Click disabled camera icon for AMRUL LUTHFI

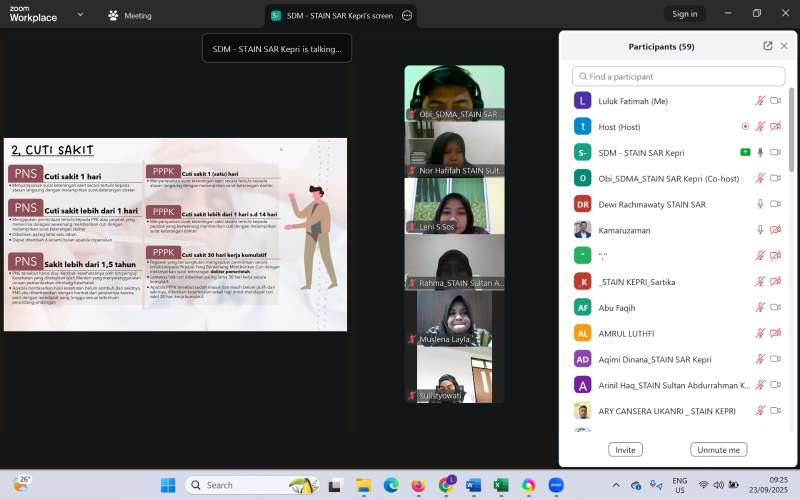coord(775,333)
